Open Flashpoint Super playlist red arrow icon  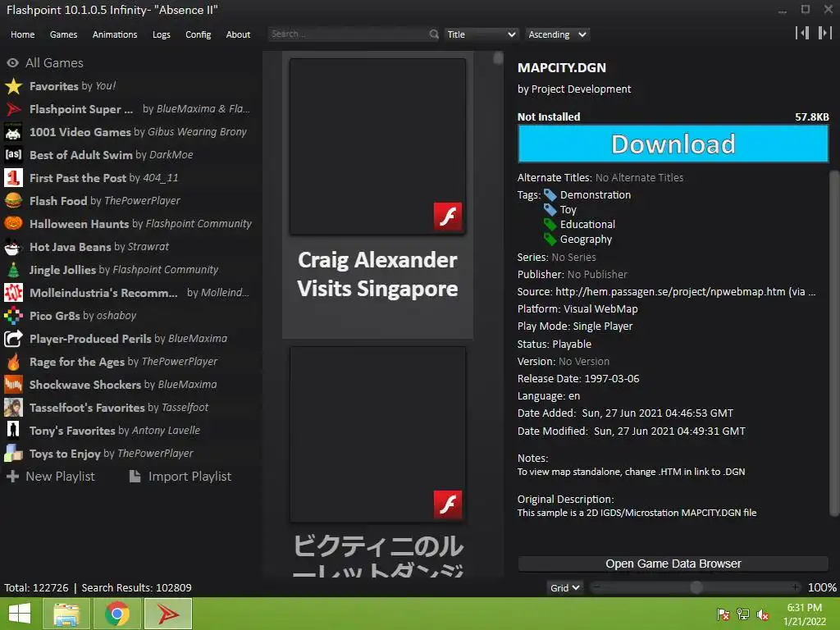coord(13,109)
